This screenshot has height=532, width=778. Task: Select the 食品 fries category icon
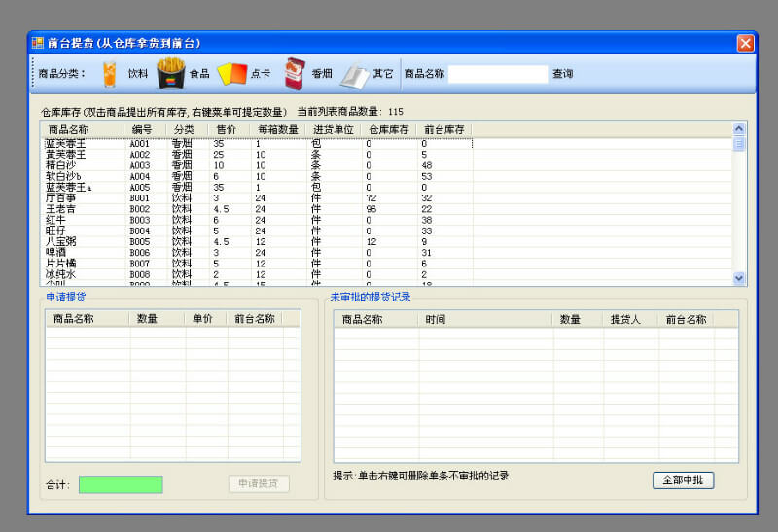click(171, 73)
